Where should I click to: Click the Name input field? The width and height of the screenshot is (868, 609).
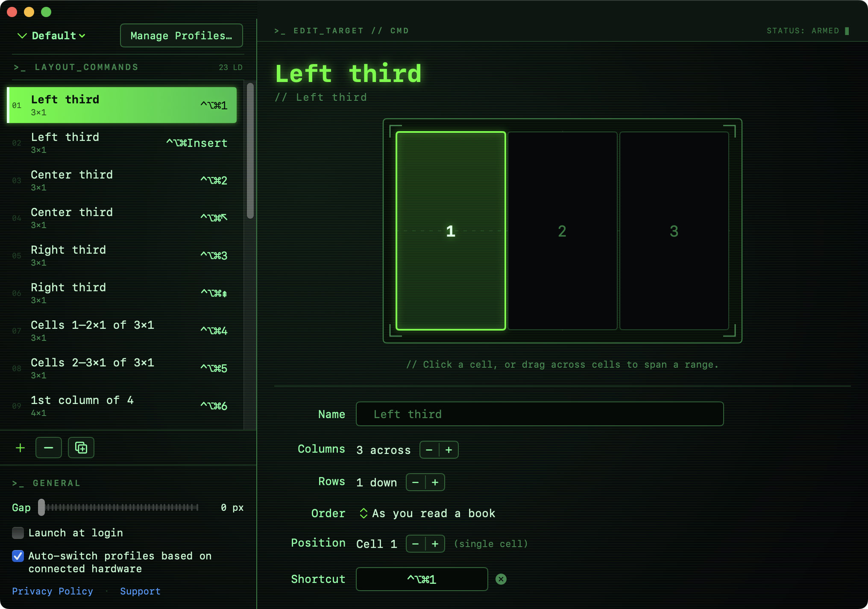540,414
